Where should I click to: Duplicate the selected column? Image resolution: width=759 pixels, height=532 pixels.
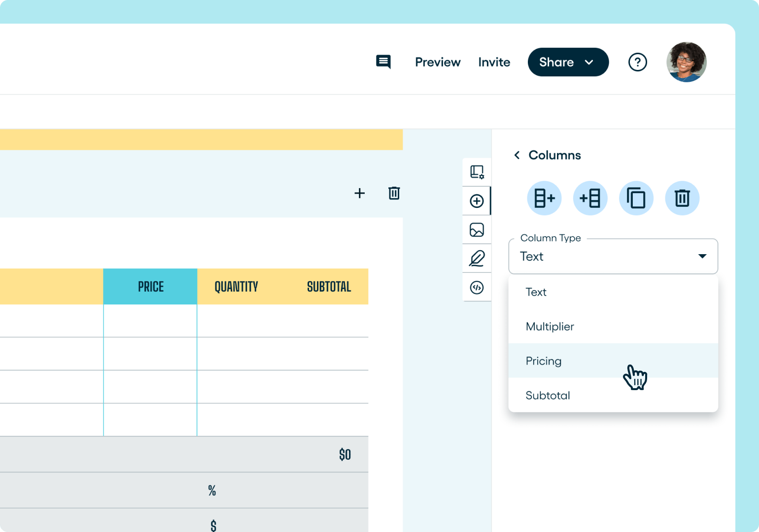[636, 198]
